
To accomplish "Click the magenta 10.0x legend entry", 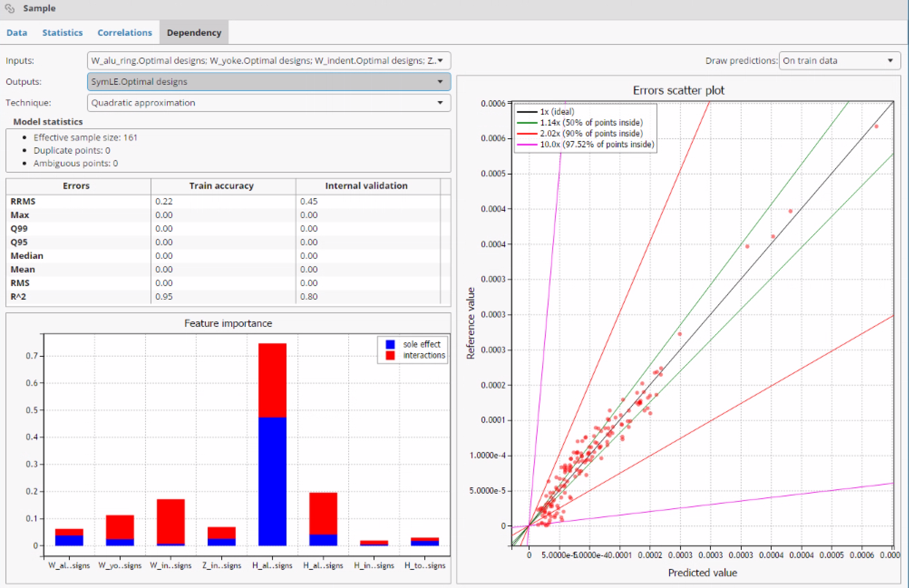I will tap(586, 145).
